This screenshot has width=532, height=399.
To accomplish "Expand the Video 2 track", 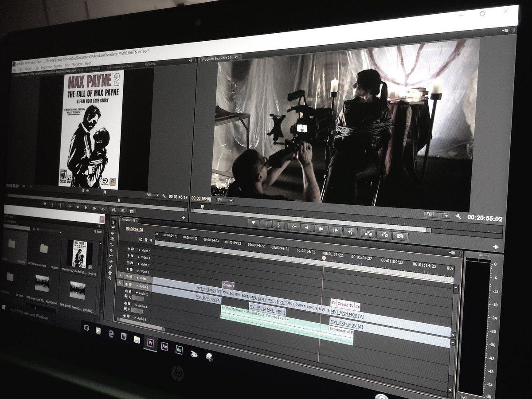I will click(x=138, y=271).
